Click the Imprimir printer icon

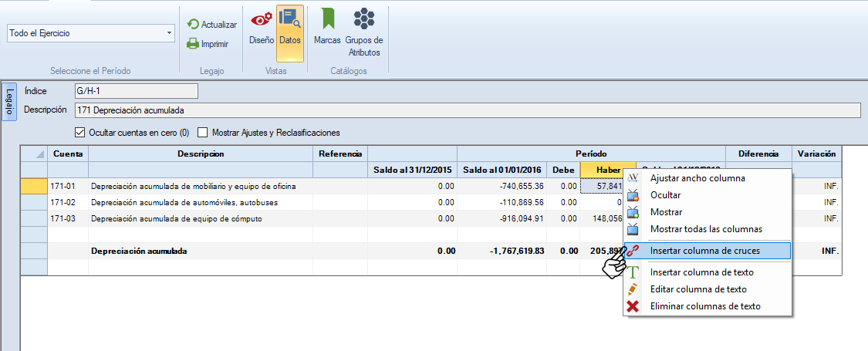[194, 44]
